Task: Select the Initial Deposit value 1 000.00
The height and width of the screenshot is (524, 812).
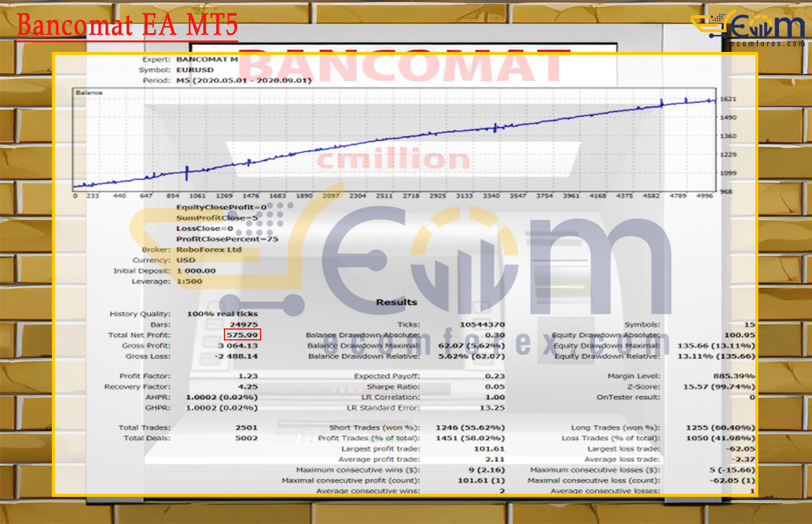Action: 196,271
